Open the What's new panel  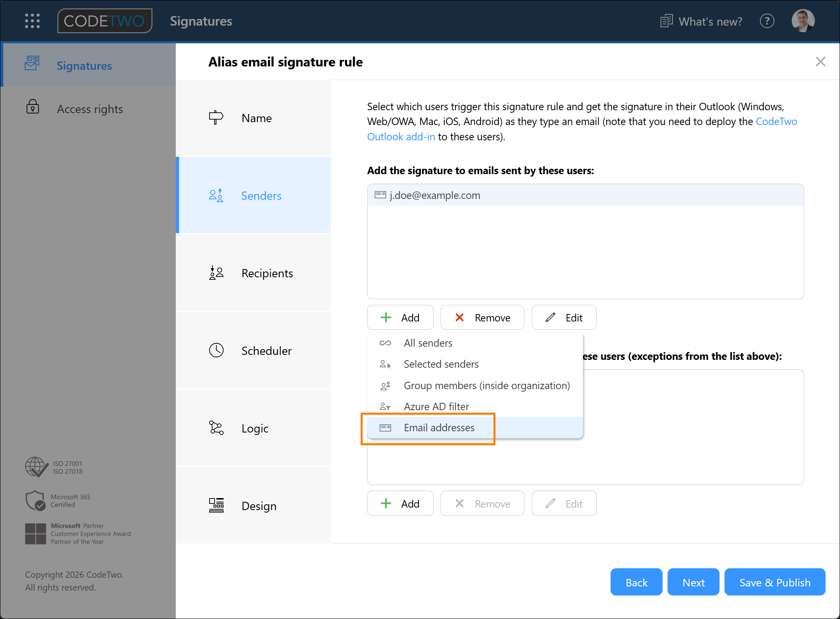coord(701,21)
